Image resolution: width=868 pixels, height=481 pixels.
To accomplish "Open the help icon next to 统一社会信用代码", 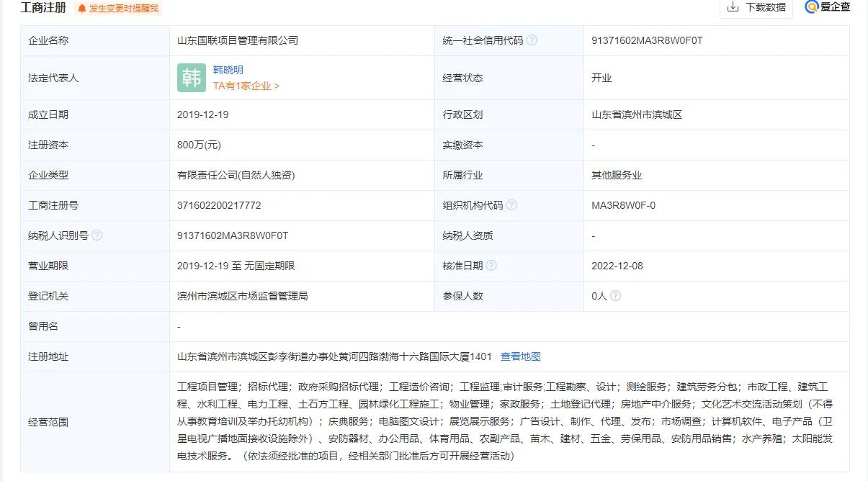I will (x=533, y=40).
